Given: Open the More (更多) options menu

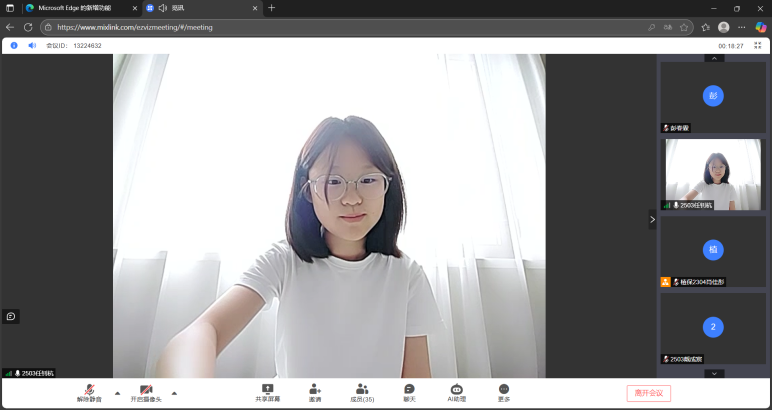Looking at the screenshot, I should (504, 392).
